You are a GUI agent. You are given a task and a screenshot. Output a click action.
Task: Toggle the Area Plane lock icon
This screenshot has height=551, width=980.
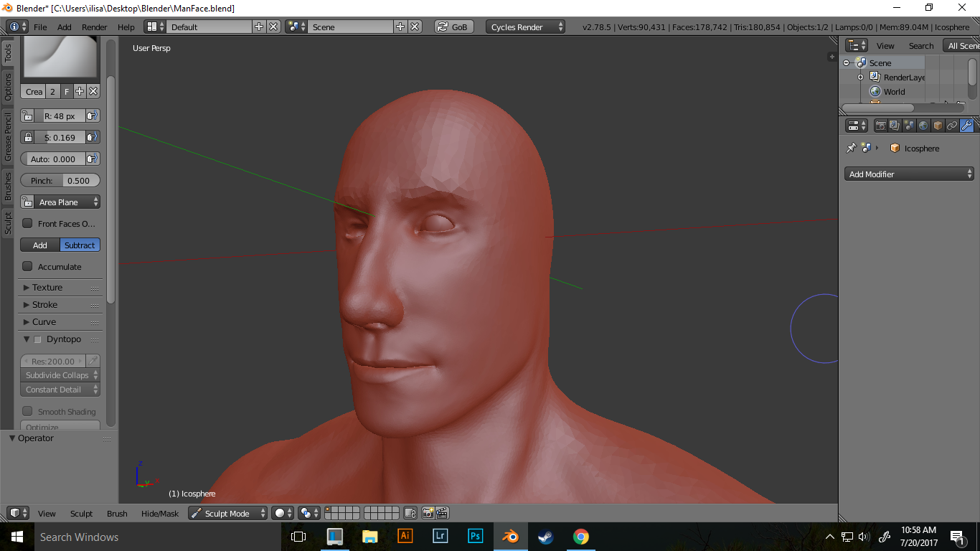(x=27, y=202)
